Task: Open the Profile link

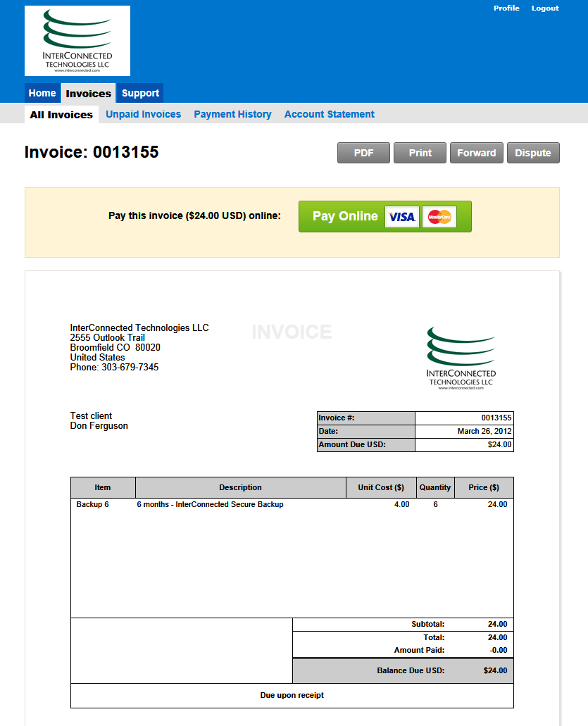Action: point(506,8)
